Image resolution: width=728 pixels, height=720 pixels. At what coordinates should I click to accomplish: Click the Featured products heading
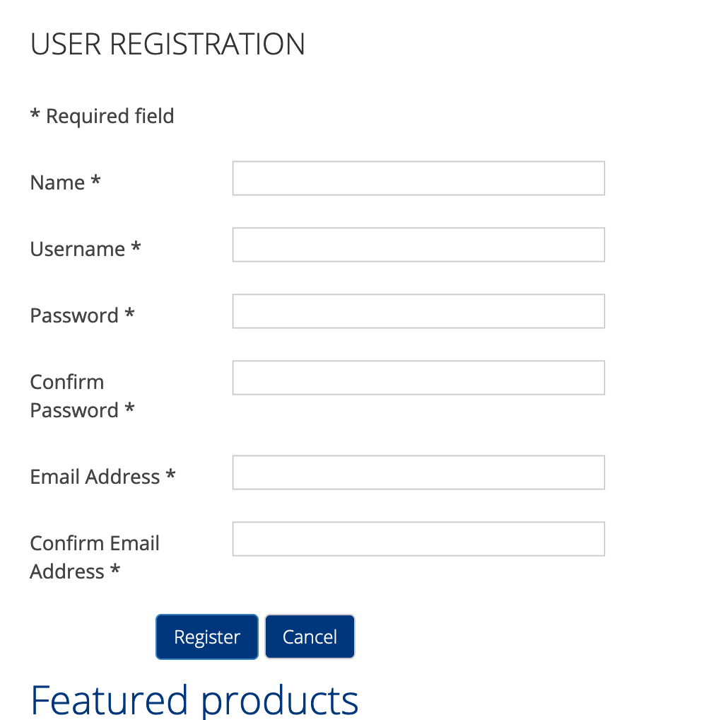coord(194,699)
